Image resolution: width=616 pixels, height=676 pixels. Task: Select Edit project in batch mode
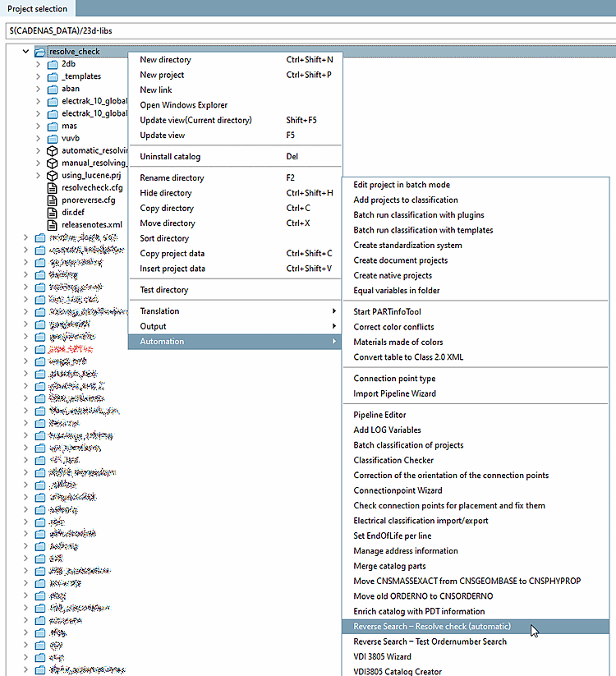pyautogui.click(x=476, y=185)
